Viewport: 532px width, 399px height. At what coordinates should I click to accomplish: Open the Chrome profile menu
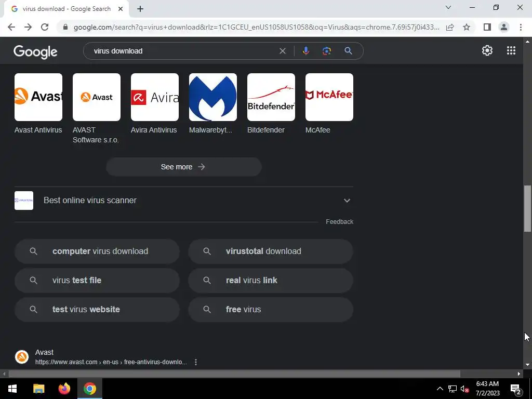pyautogui.click(x=504, y=27)
